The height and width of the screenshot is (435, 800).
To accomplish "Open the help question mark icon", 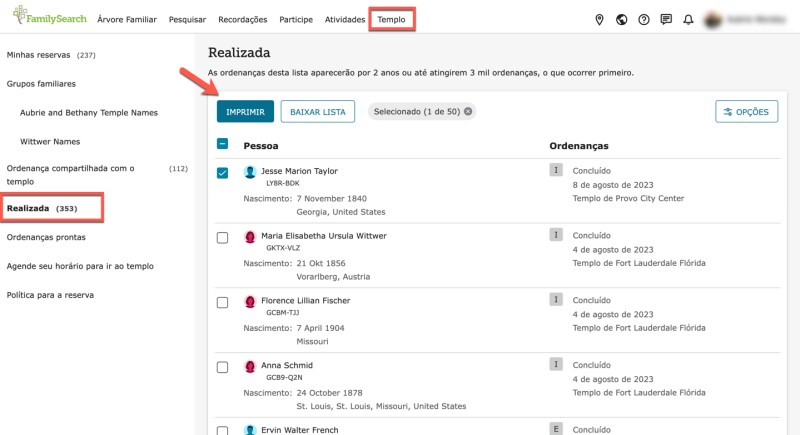I will 644,19.
